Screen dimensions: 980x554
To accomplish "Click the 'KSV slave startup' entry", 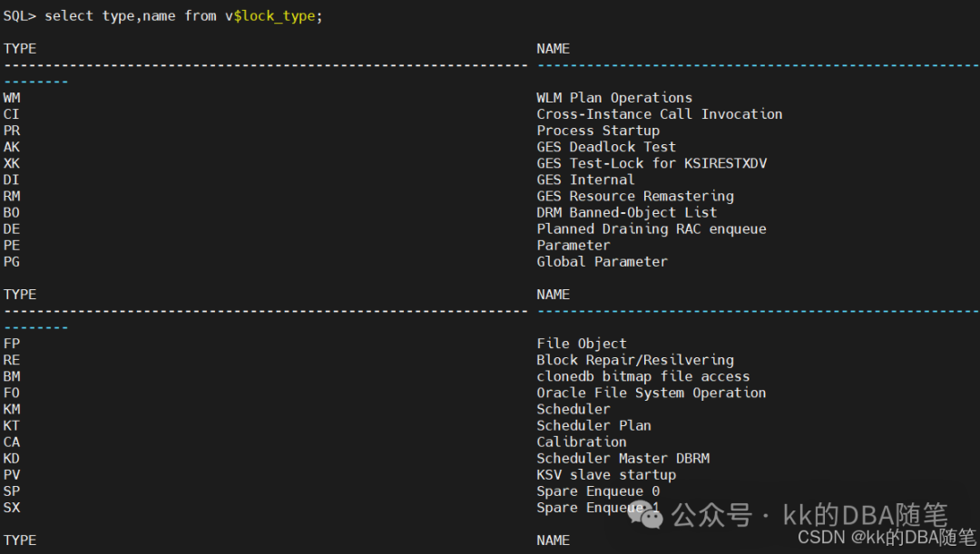I will point(606,474).
